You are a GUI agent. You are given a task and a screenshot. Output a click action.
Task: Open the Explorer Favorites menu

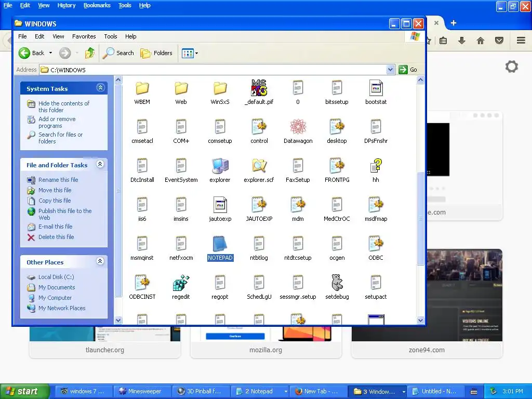coord(84,36)
